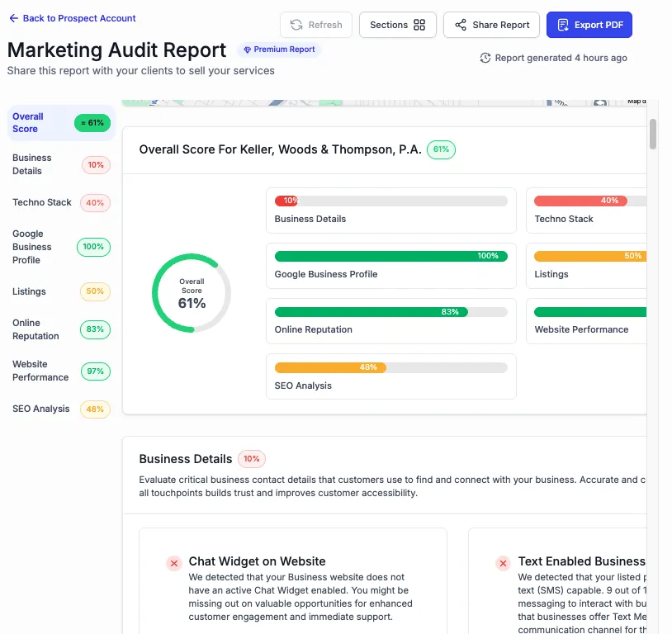Screen dimensions: 672x634
Task: Open the Sections menu
Action: tap(397, 25)
